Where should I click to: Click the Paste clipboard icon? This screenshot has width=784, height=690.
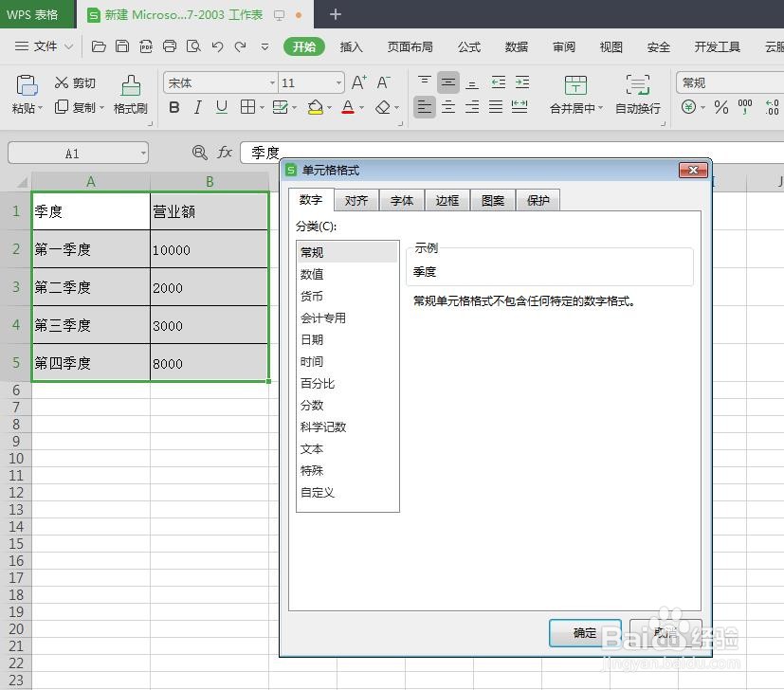tap(27, 85)
